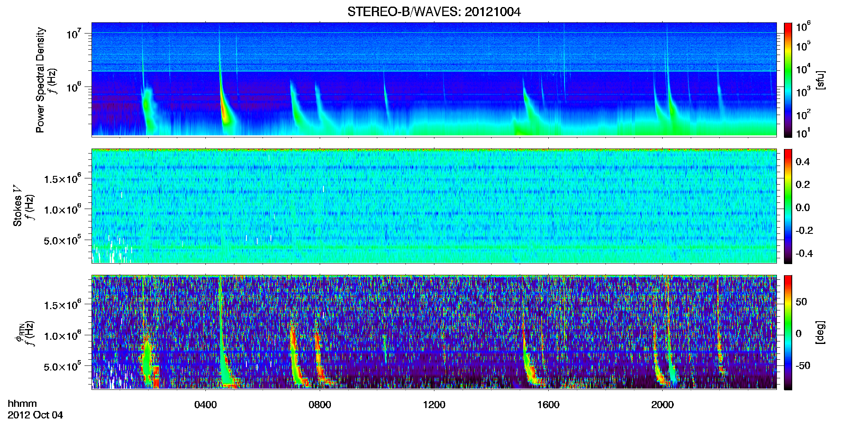Click the -0.4 value on Stokes colorbar
This screenshot has height=447, width=868.
(x=804, y=253)
